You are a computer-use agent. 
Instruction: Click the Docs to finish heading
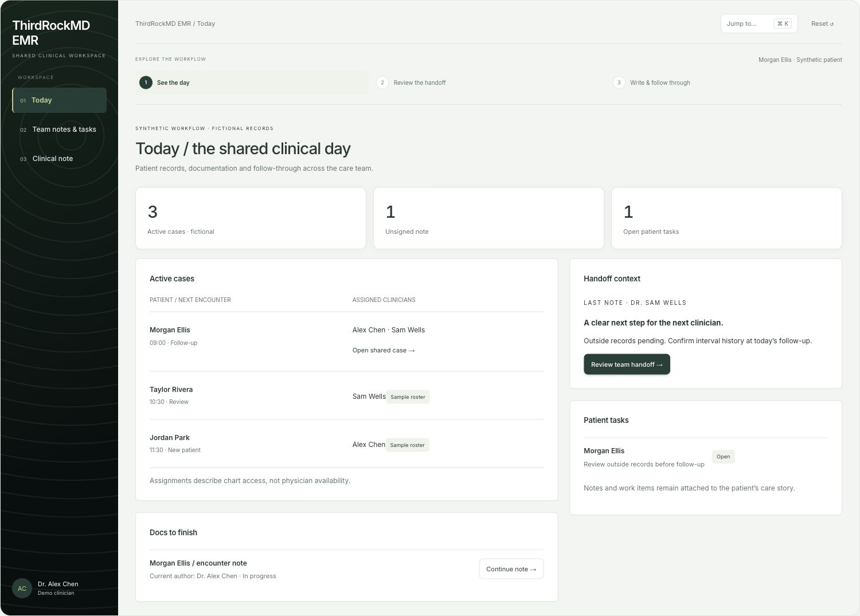click(x=173, y=532)
